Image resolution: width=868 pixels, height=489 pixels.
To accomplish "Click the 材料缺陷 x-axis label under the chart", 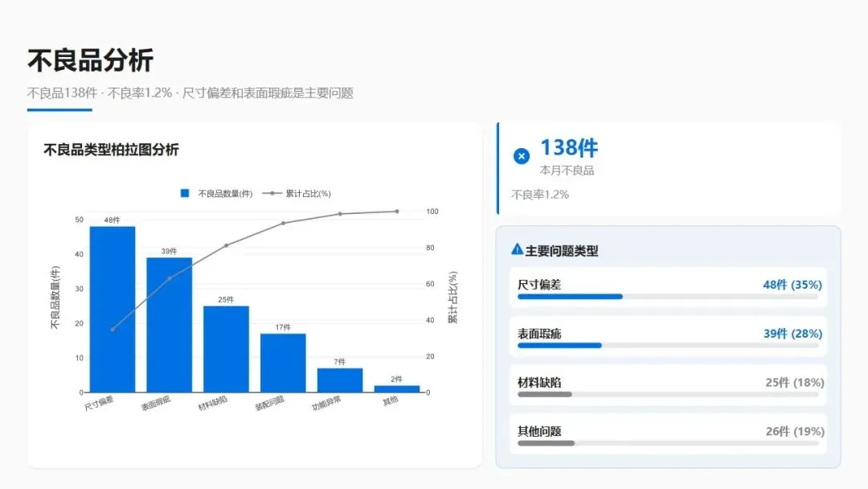I will pos(212,403).
